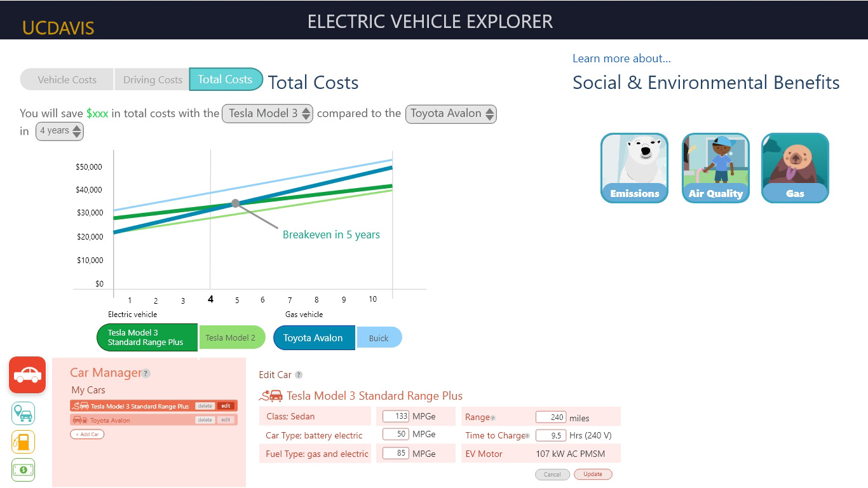Open the Emissions polar bear tile
Viewport: 868px width, 488px height.
(x=634, y=168)
